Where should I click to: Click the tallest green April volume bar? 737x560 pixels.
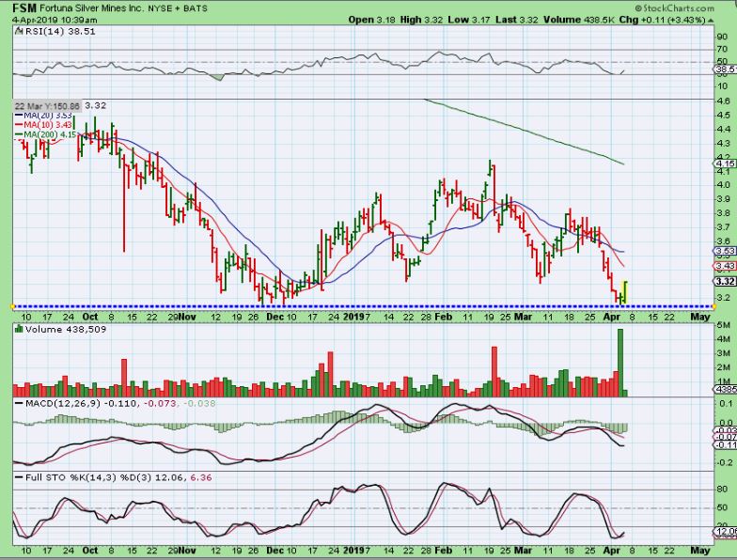click(620, 363)
